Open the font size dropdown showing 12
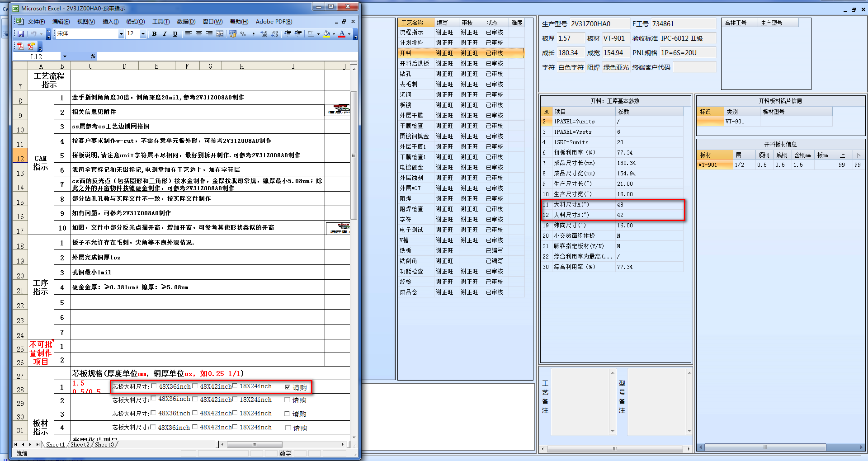 point(143,34)
